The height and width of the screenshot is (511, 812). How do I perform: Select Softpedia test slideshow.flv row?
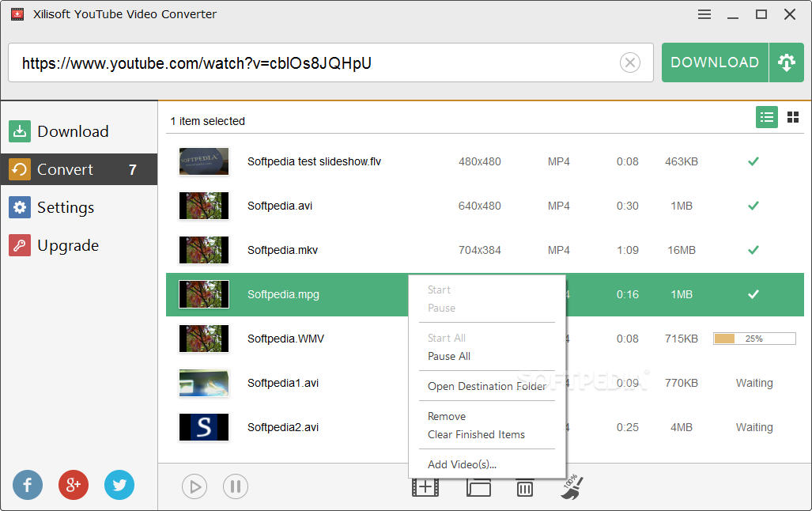point(485,161)
